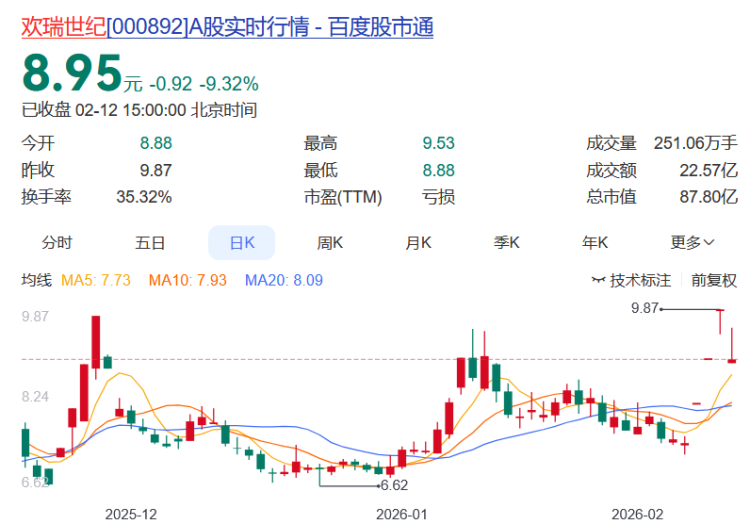The height and width of the screenshot is (524, 750).
Task: Click the 9.87 high marker on chart
Action: [x=645, y=308]
